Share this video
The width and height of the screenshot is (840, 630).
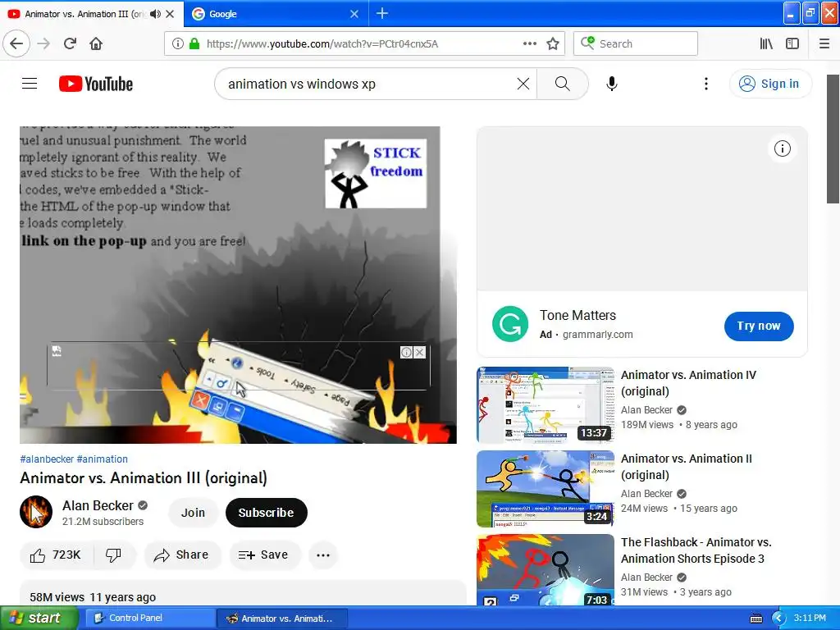[181, 555]
